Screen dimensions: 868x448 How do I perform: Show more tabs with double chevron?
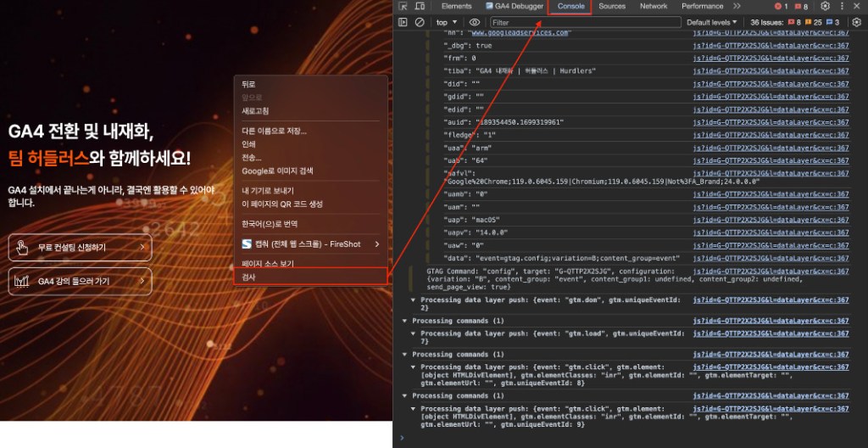pyautogui.click(x=737, y=6)
